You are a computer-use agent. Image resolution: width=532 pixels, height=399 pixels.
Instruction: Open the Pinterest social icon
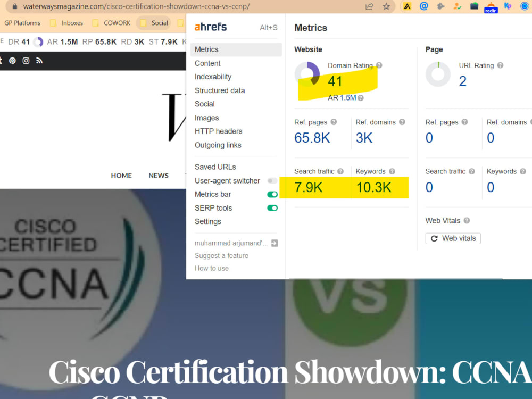13,61
